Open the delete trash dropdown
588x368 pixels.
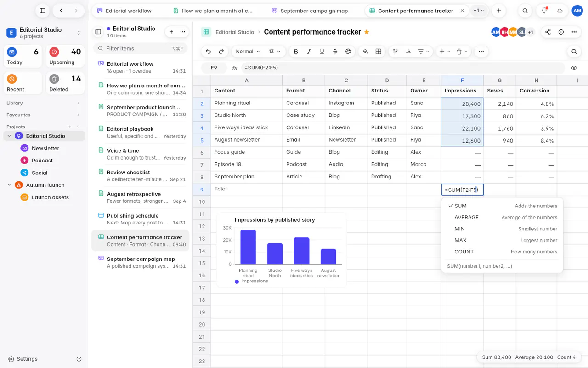[x=462, y=52]
